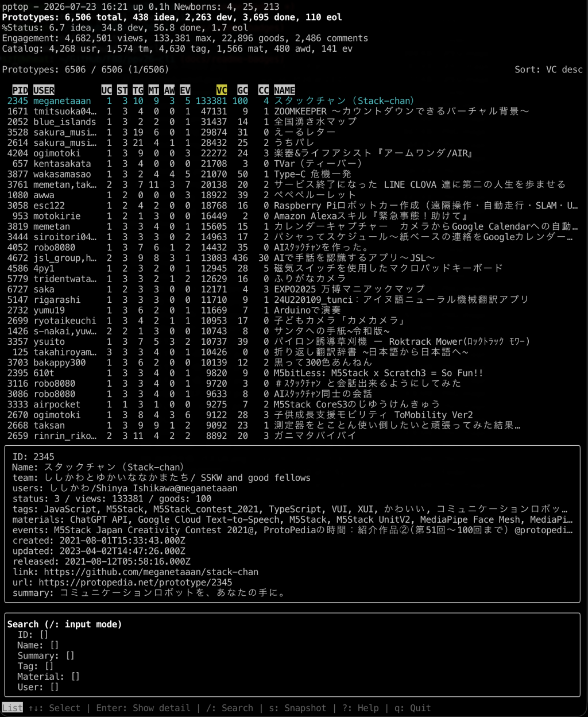The width and height of the screenshot is (588, 717).
Task: Click the GC column header
Action: coord(242,90)
